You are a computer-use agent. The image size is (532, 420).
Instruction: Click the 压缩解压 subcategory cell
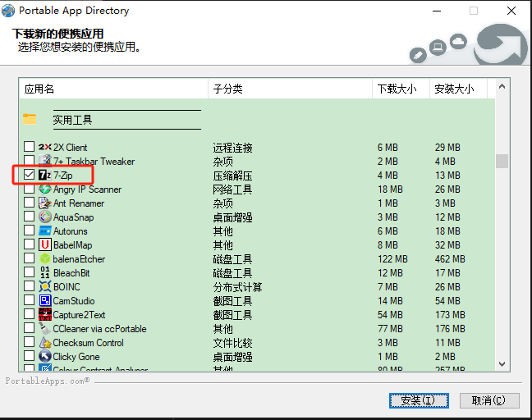tap(233, 176)
